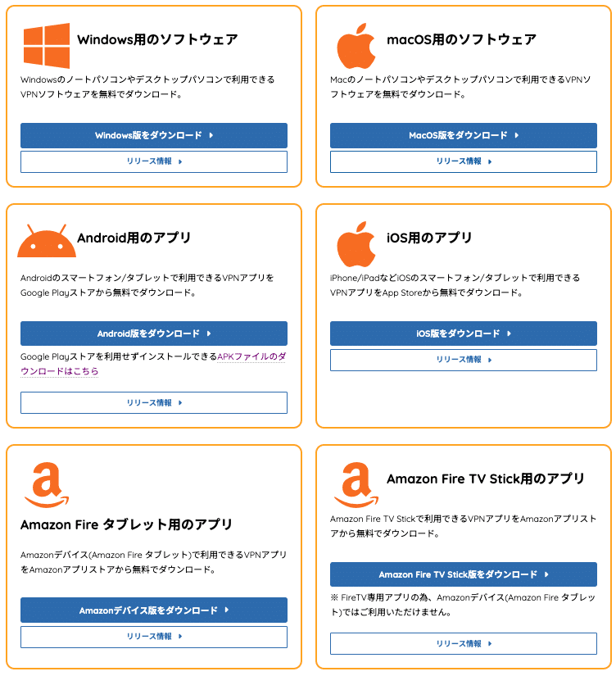Download the Amazon Fire TV Stick版 app

[464, 574]
